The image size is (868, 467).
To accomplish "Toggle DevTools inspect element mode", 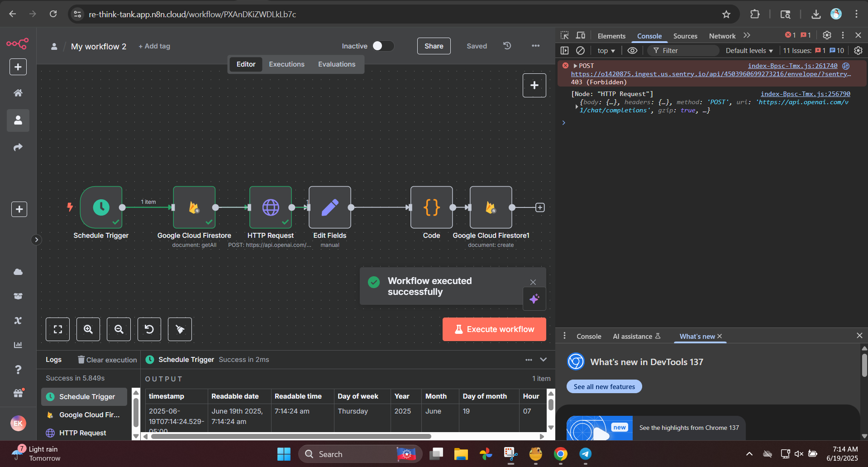I will 565,35.
